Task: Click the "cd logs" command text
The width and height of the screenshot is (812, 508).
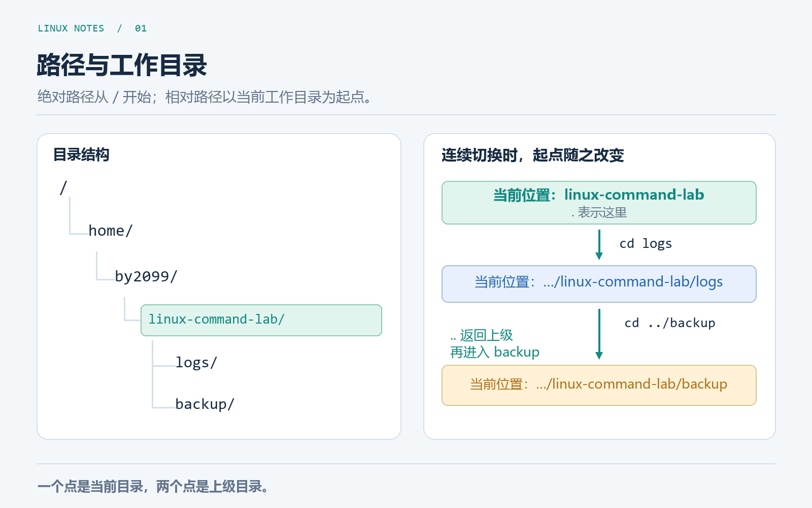Action: [646, 244]
